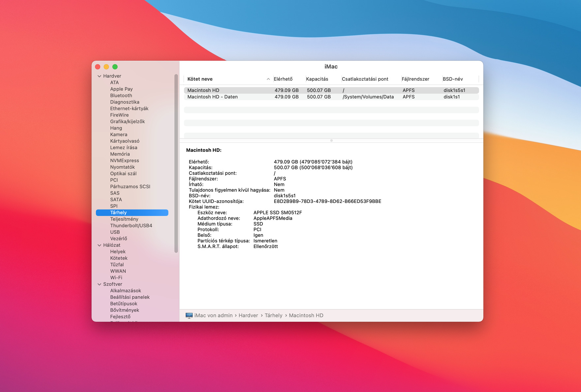Screen dimensions: 581x392
Task: Open Helyek under Hálózat
Action: pyautogui.click(x=118, y=252)
